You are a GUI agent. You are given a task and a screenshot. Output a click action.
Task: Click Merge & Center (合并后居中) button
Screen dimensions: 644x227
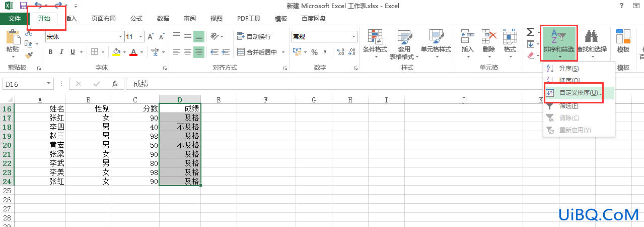[257, 52]
